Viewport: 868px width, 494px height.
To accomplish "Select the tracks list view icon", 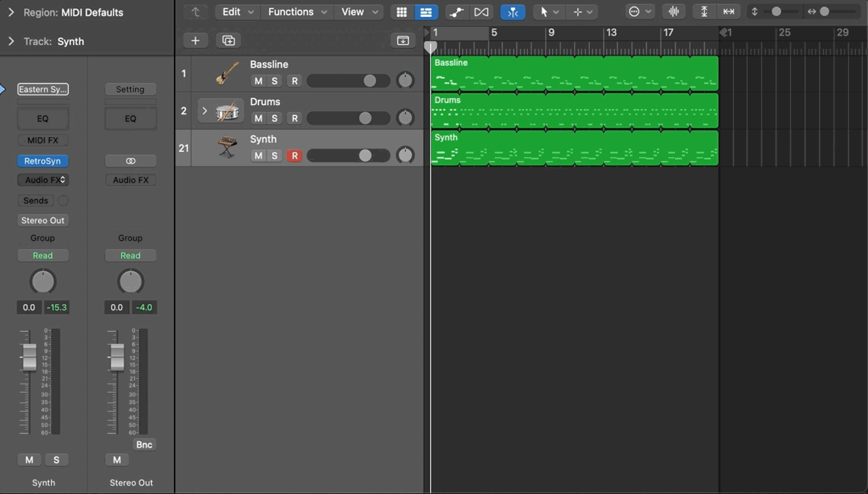I will tap(426, 12).
